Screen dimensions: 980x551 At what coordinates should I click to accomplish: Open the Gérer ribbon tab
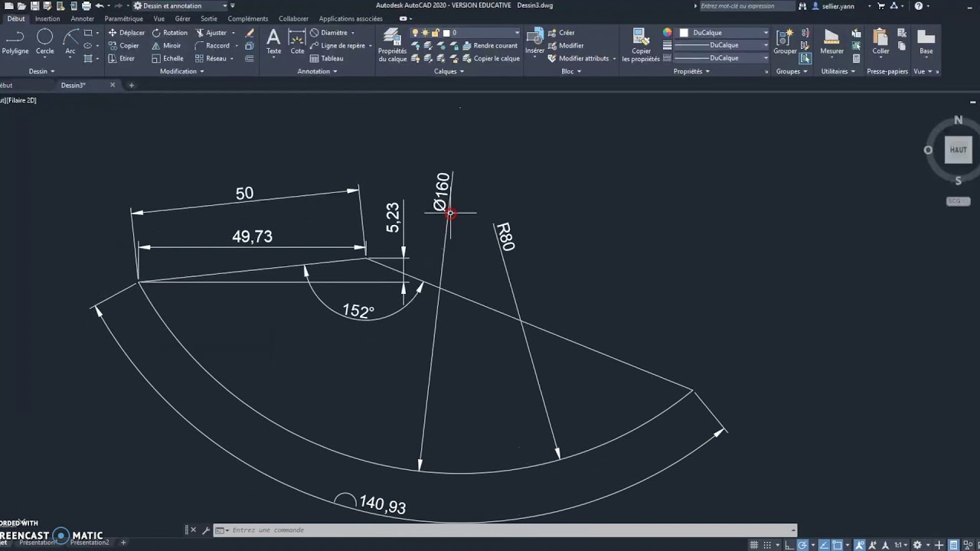pyautogui.click(x=182, y=18)
